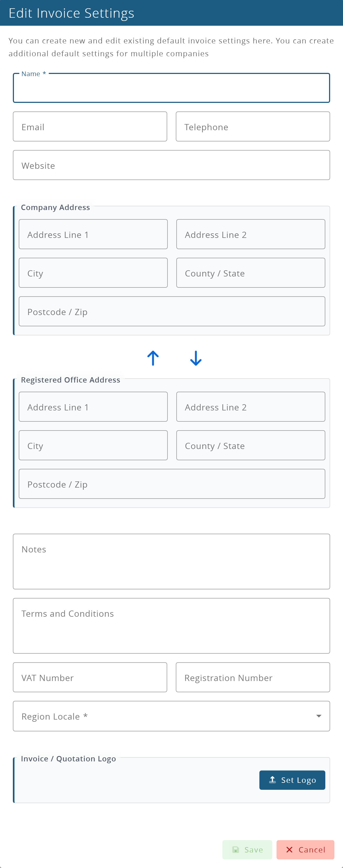The height and width of the screenshot is (868, 343).
Task: Click the Terms and Conditions text area
Action: pyautogui.click(x=171, y=626)
